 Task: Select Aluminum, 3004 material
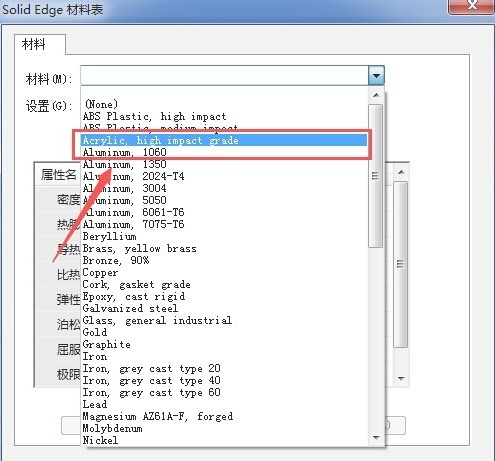[225, 188]
